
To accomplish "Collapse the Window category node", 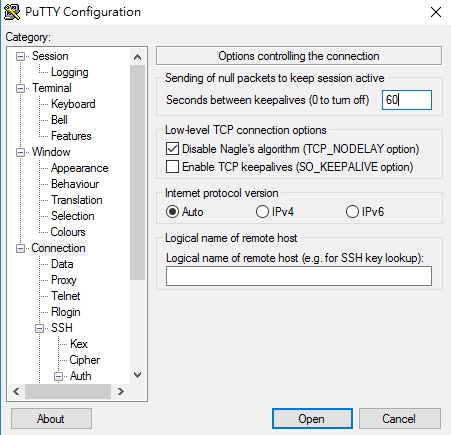I will [x=20, y=153].
